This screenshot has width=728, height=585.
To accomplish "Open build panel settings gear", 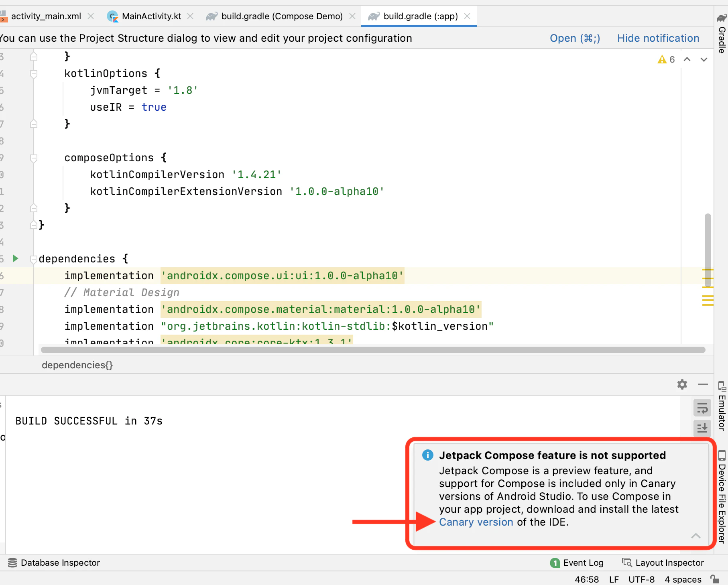I will (682, 384).
